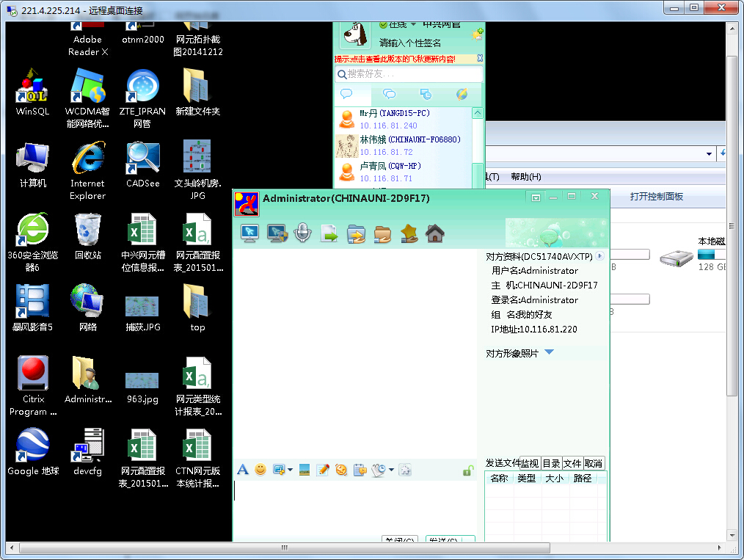Screen dimensions: 744x560
Task: Select the 360安全浏览器6 desktop icon
Action: click(32, 242)
